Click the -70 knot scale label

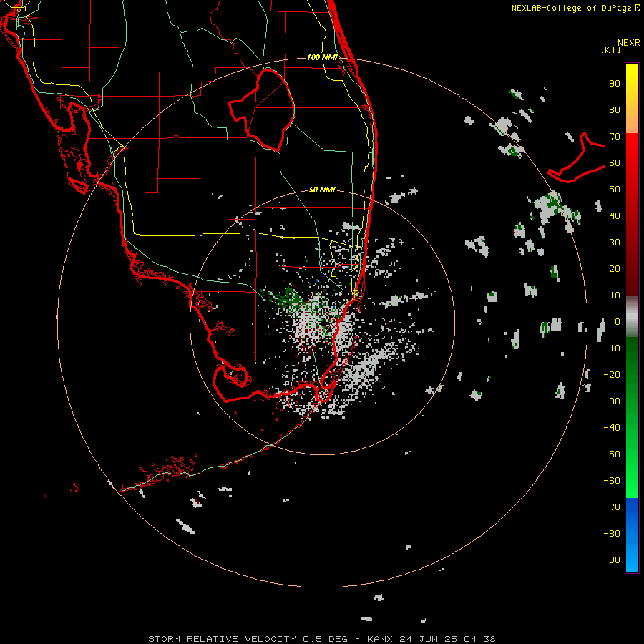point(612,507)
